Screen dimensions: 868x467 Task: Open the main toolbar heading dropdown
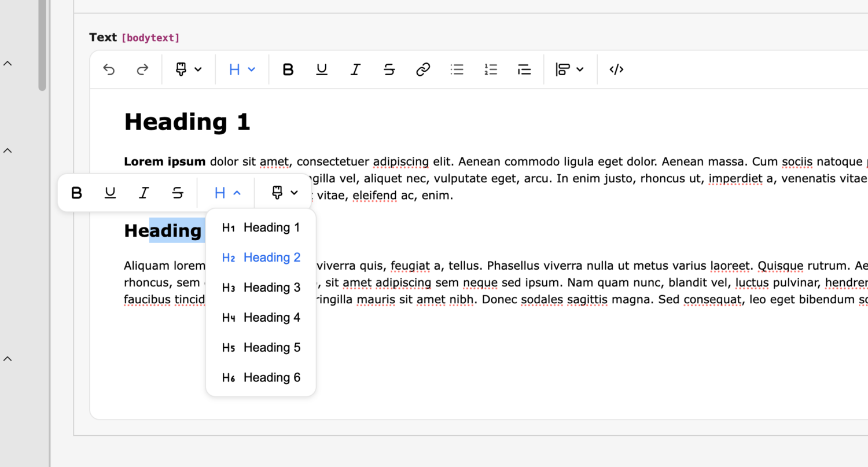(242, 69)
